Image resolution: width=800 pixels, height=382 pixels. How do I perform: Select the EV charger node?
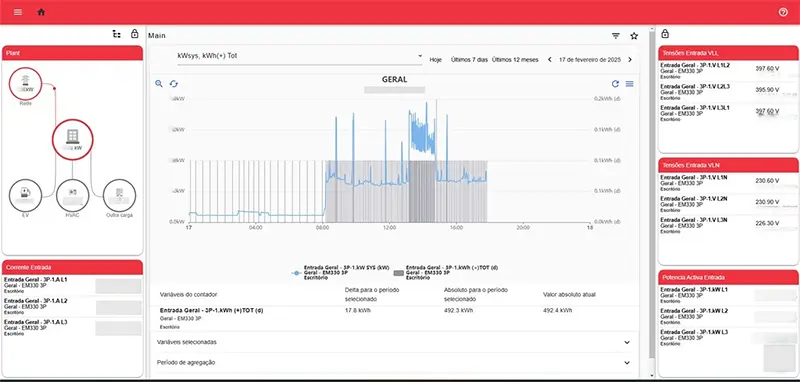click(26, 195)
